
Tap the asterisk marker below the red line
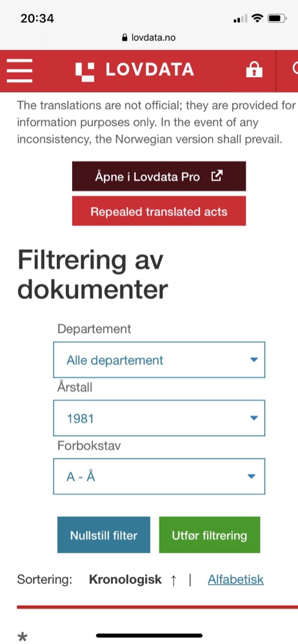(23, 638)
